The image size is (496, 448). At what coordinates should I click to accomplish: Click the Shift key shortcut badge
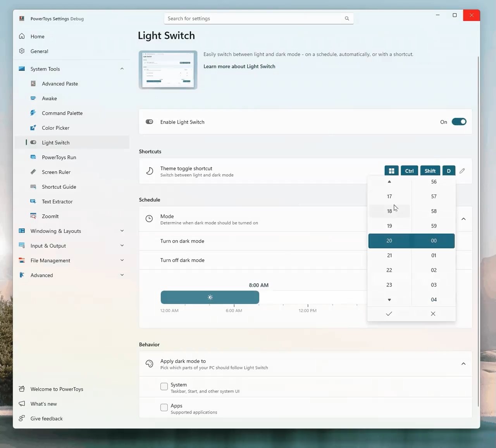tap(430, 171)
